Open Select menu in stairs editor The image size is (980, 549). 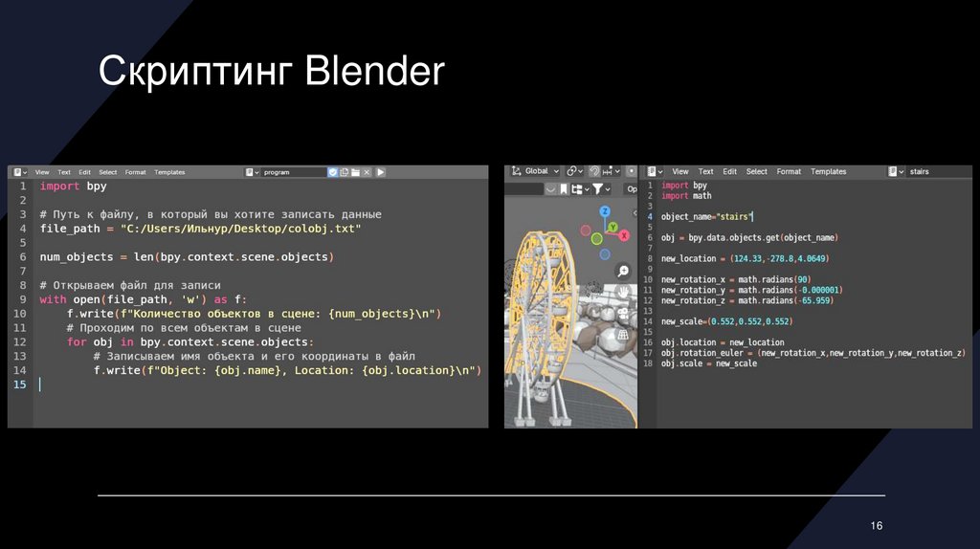point(756,171)
